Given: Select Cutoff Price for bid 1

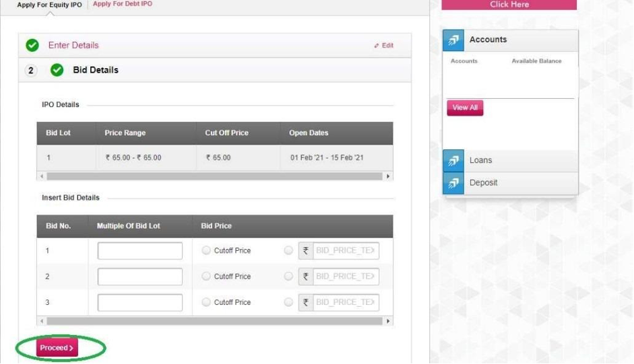Looking at the screenshot, I should pos(206,251).
